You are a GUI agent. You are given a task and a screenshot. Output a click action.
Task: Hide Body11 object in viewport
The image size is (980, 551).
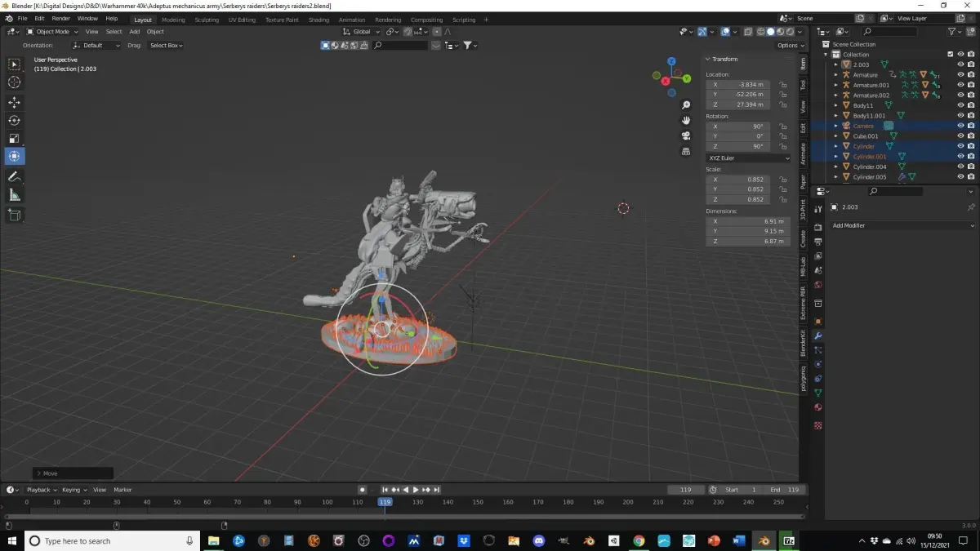click(x=960, y=105)
